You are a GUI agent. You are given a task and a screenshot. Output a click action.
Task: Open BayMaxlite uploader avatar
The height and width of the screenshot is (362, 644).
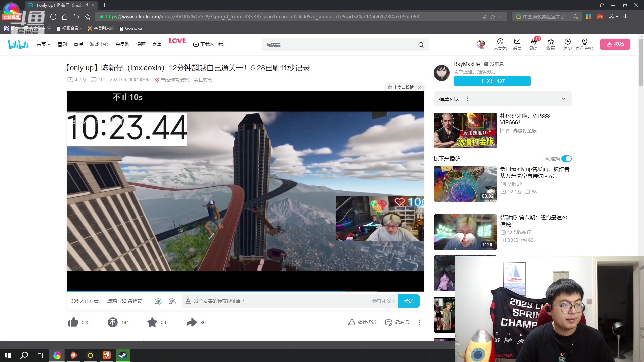click(442, 73)
